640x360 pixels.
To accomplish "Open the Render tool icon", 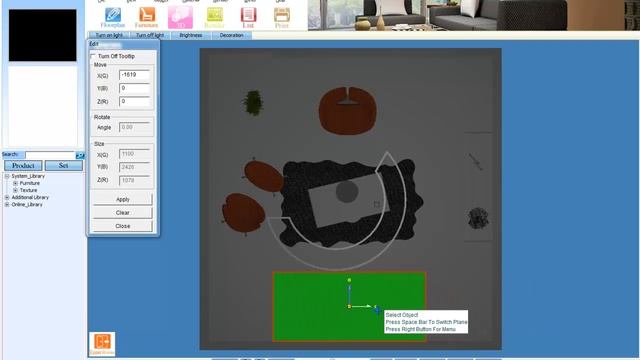I will click(215, 18).
